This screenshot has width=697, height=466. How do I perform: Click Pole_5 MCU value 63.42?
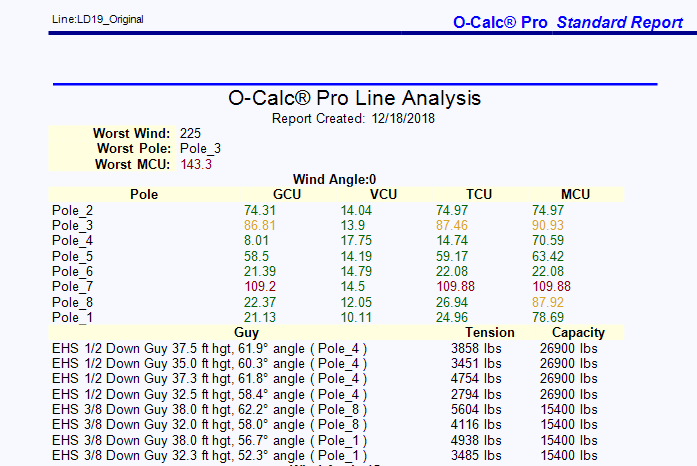[x=548, y=257]
